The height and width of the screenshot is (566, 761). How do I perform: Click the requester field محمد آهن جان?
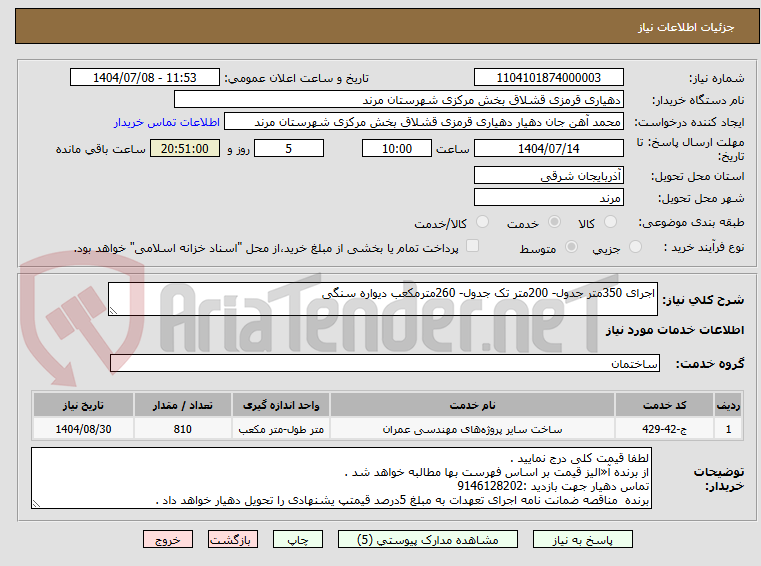click(x=424, y=122)
